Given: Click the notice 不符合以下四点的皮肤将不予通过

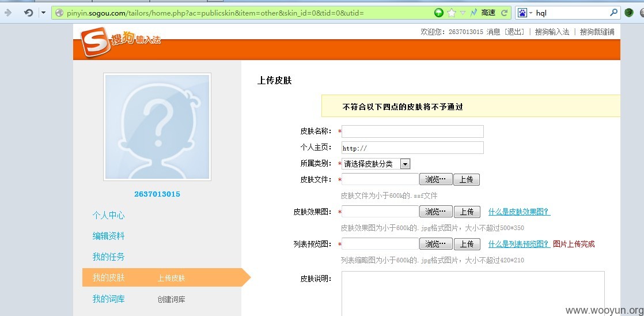Looking at the screenshot, I should click(403, 107).
